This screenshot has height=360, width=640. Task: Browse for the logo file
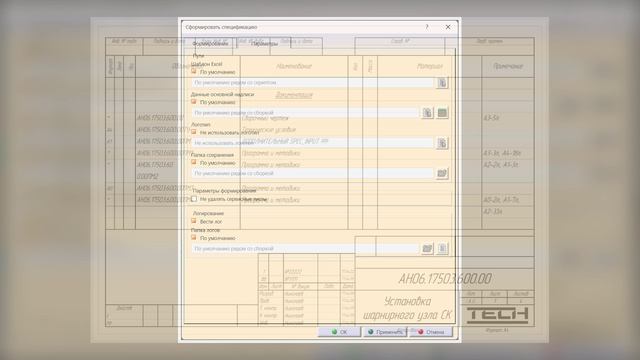pyautogui.click(x=442, y=143)
